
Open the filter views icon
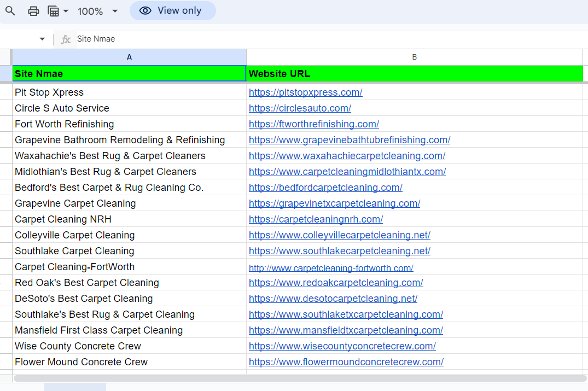click(53, 11)
